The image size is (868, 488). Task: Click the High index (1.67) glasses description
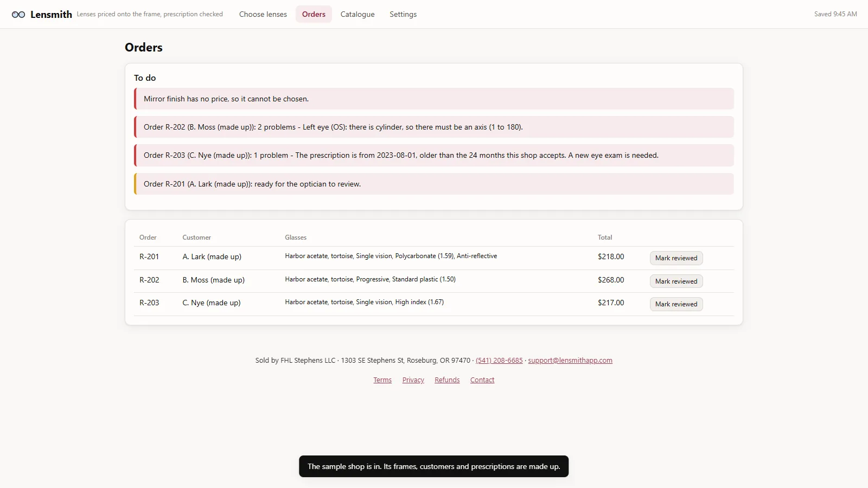(365, 302)
